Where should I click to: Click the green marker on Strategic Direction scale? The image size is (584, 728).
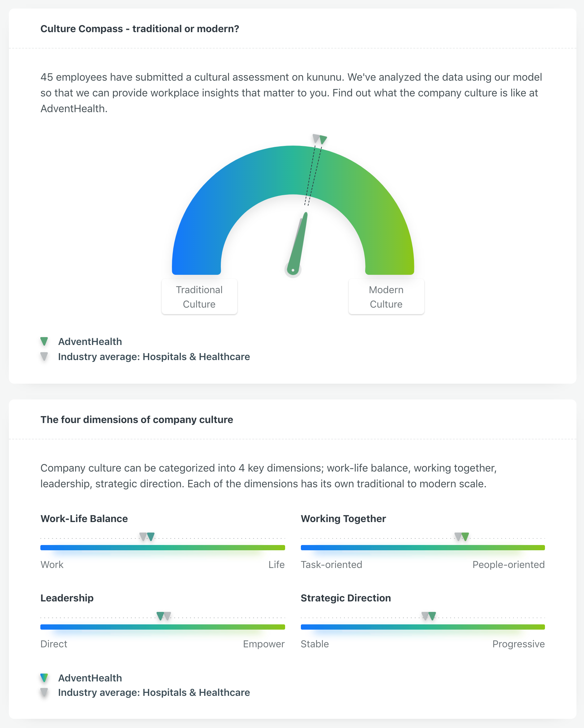pos(432,616)
